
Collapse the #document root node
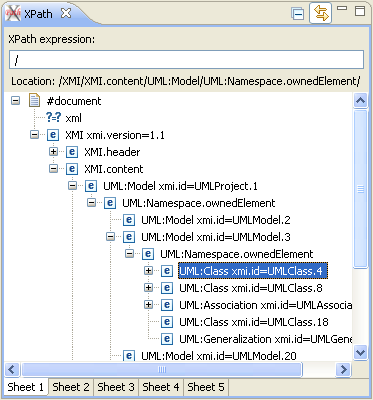coord(15,100)
